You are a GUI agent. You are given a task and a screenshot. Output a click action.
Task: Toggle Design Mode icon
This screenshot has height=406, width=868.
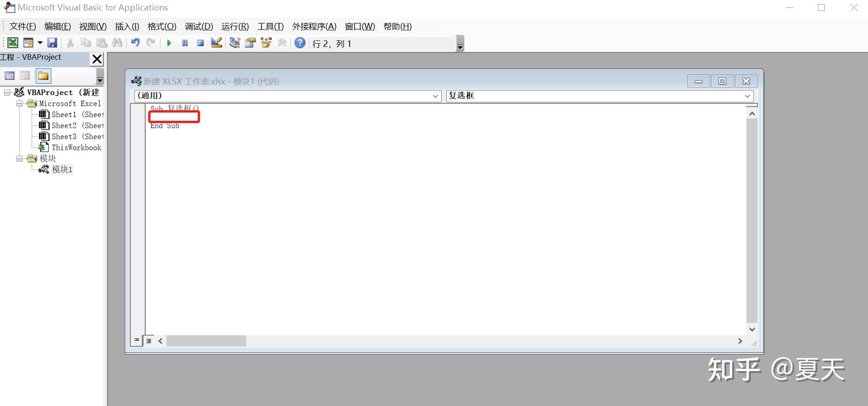tap(217, 43)
